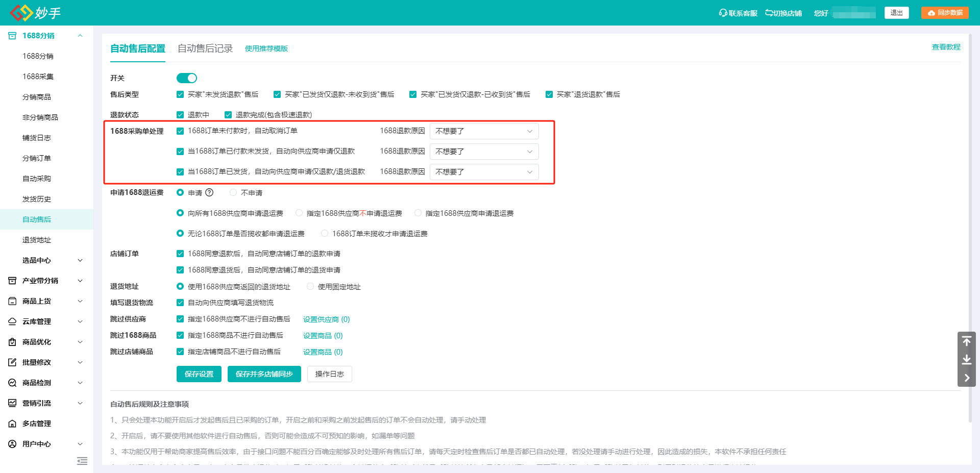Select 指定1688供应商不申请退运费 radio option

tap(299, 213)
